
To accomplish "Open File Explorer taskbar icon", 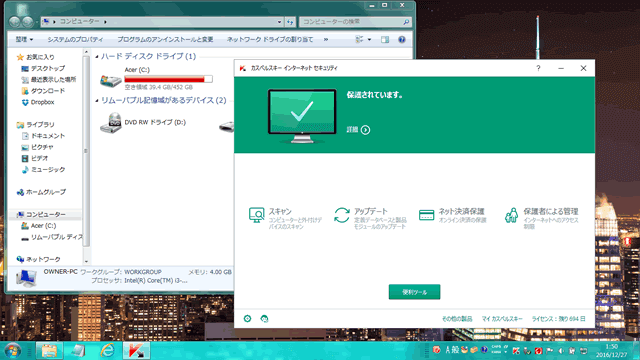I will pos(49,351).
